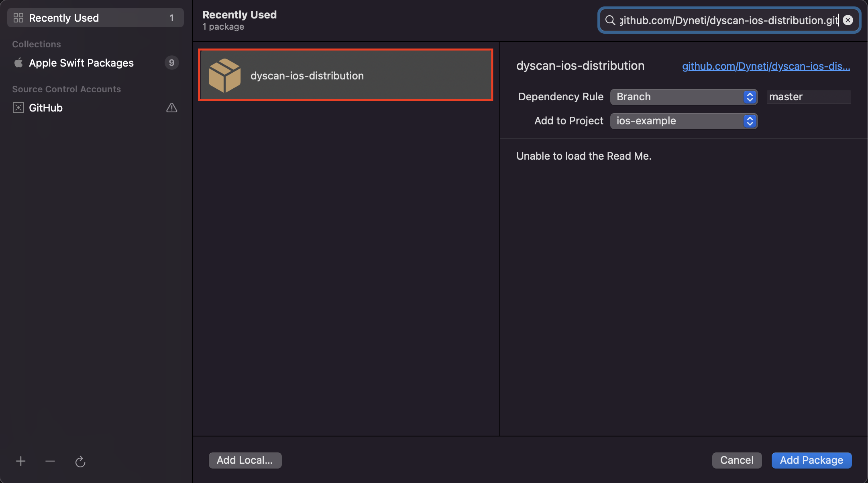Click the refresh collections icon
Viewport: 868px width, 483px height.
80,462
